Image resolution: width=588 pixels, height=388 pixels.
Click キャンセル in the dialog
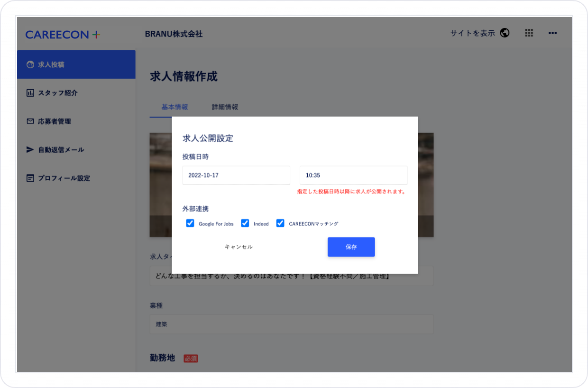[238, 247]
